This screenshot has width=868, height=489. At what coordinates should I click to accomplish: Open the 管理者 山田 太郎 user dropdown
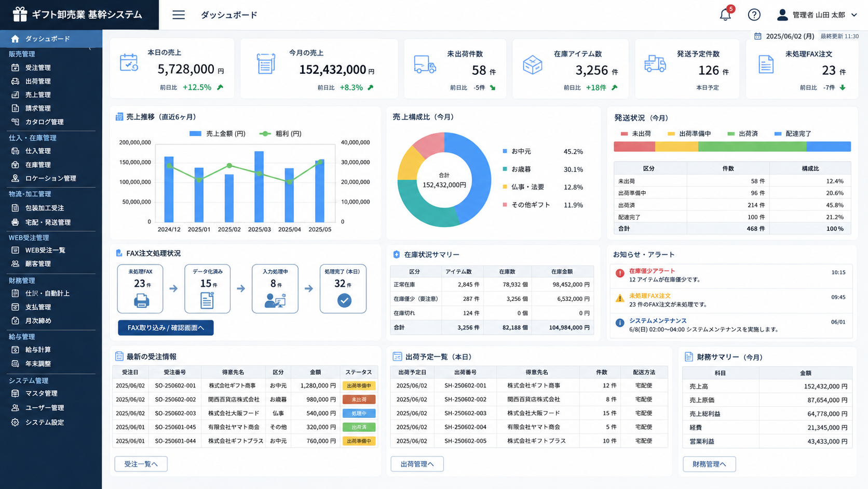point(817,15)
